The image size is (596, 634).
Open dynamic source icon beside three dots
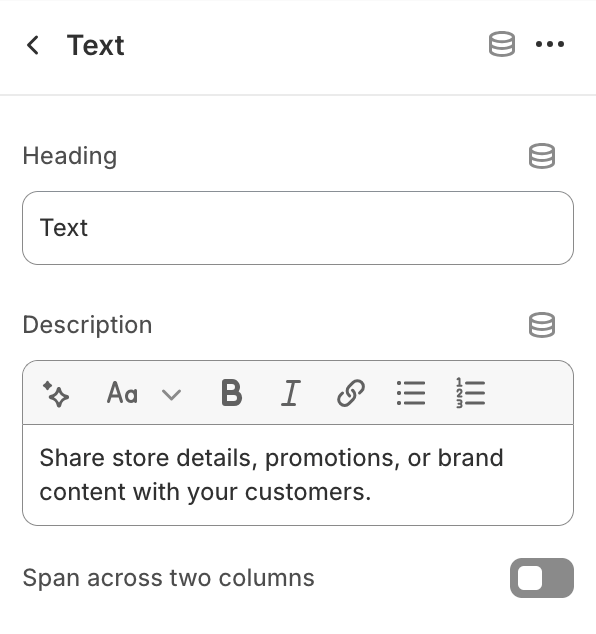pos(502,44)
